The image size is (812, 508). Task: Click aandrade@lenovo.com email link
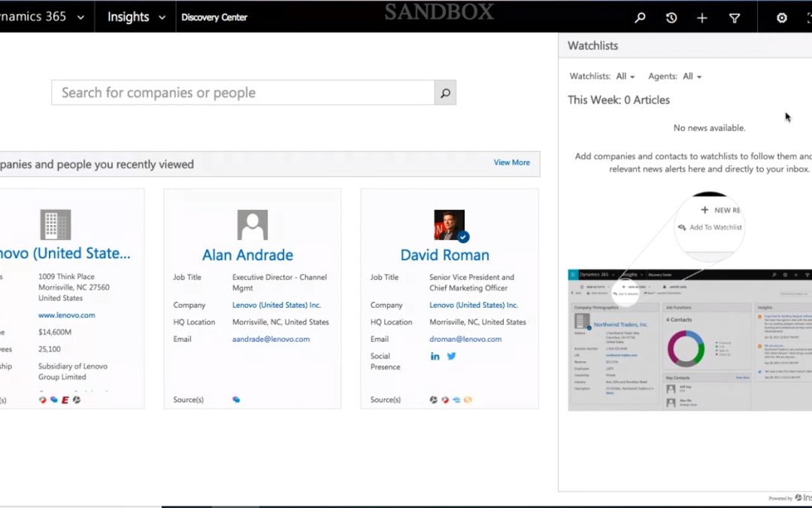coord(271,339)
